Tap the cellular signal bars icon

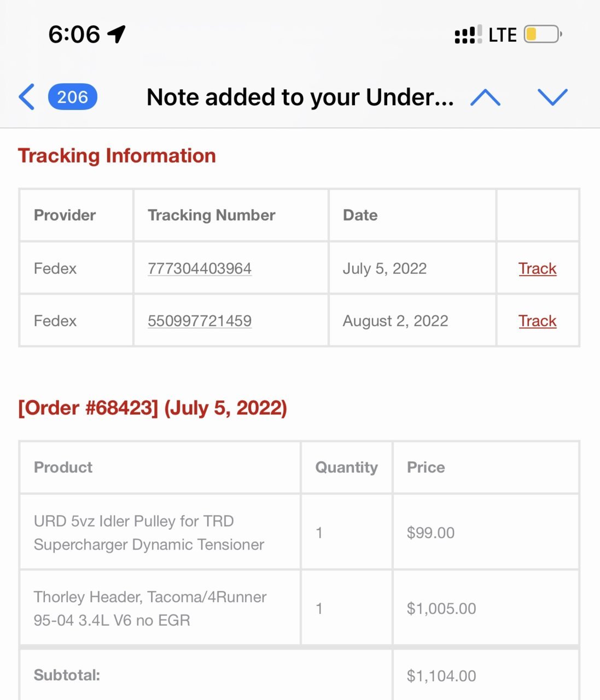pyautogui.click(x=468, y=34)
